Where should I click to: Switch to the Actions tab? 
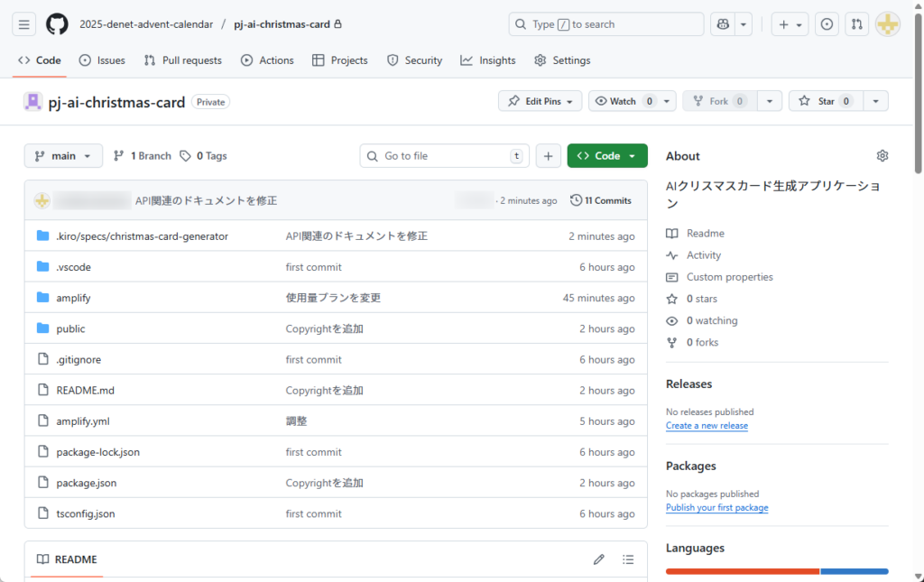[x=267, y=60]
